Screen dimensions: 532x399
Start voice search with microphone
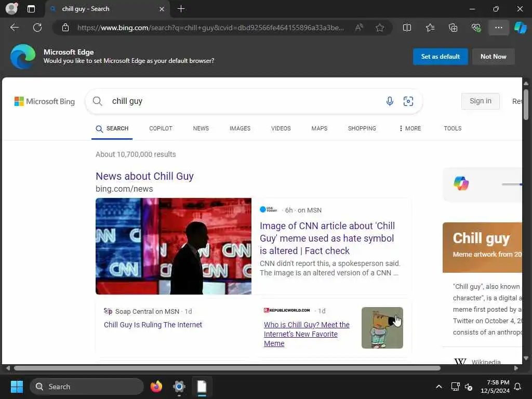coord(390,101)
